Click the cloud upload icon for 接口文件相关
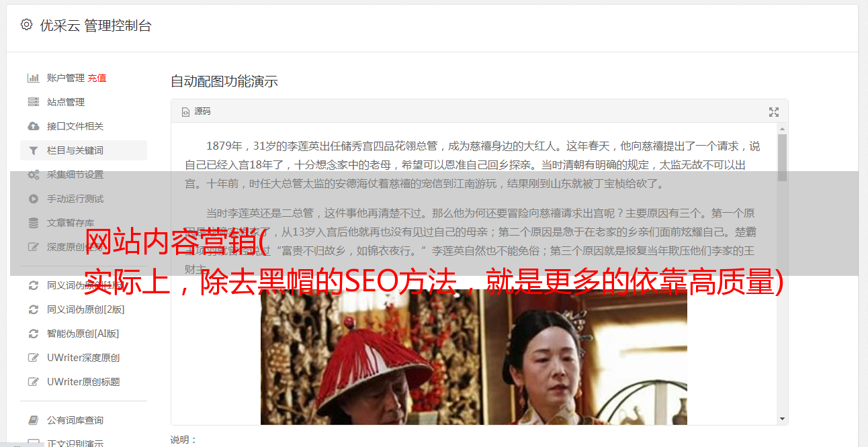This screenshot has width=868, height=447. click(33, 126)
